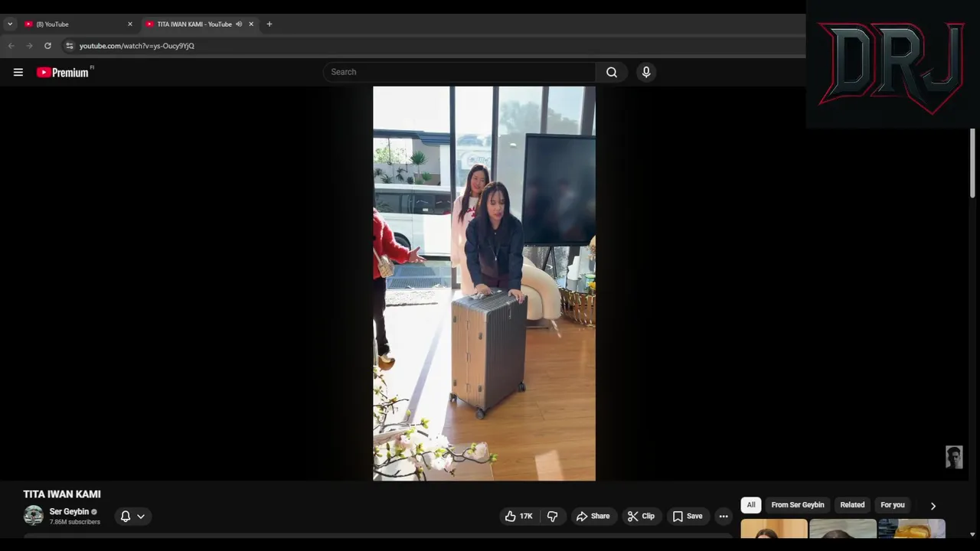The image size is (980, 551).
Task: Click the 7.86M subscribers text
Action: (x=75, y=522)
